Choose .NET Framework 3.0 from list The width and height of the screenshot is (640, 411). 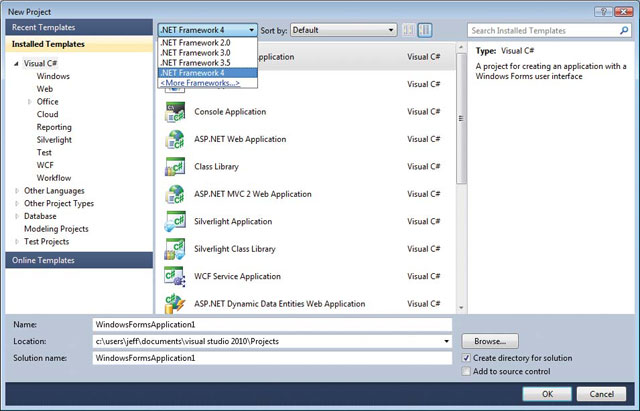tap(207, 53)
